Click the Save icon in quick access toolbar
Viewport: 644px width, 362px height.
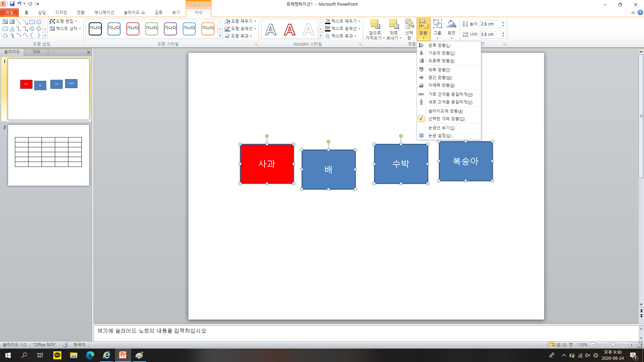pos(12,4)
